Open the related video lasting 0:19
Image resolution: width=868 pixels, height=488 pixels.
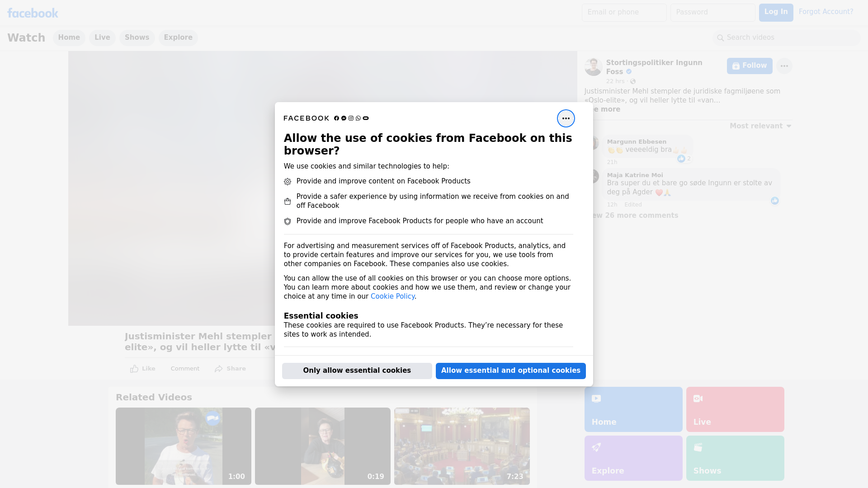[323, 446]
